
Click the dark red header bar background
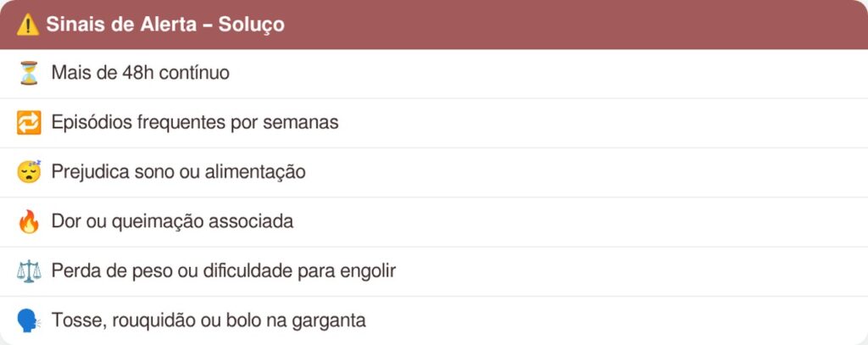click(576, 25)
